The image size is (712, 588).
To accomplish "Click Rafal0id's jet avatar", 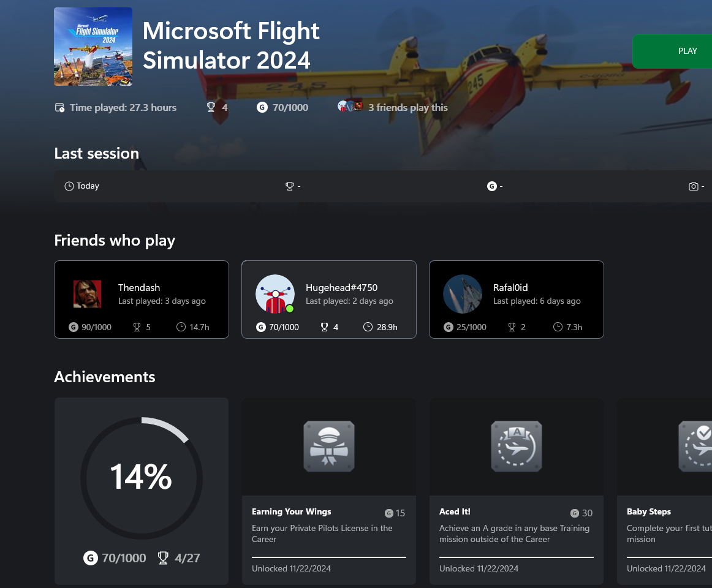I will [463, 294].
